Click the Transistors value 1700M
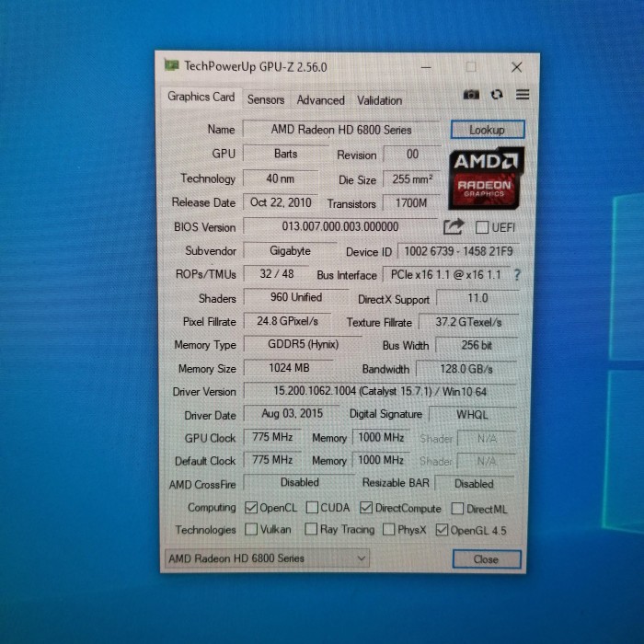This screenshot has width=644, height=644. pos(411,203)
